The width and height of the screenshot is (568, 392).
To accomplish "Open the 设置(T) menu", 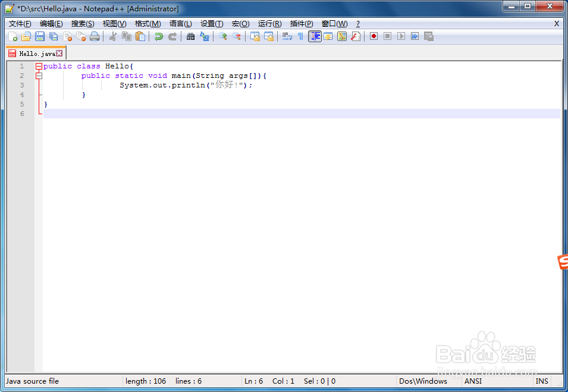I will [212, 24].
